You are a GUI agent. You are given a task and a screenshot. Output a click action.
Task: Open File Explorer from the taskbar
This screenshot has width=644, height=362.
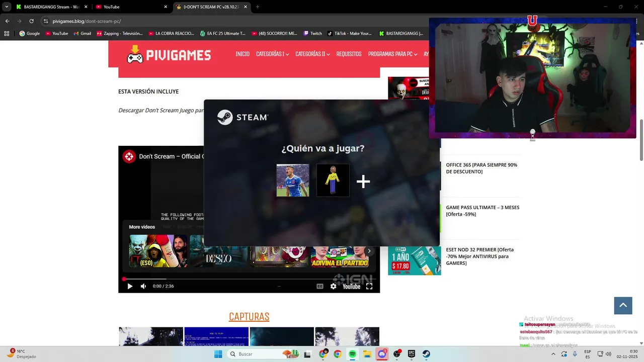[367, 354]
